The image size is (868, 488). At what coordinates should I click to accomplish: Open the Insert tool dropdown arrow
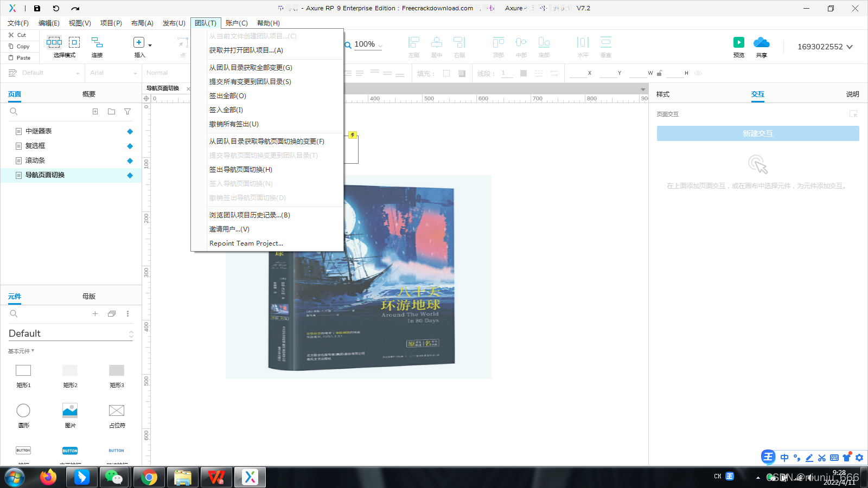pyautogui.click(x=150, y=45)
